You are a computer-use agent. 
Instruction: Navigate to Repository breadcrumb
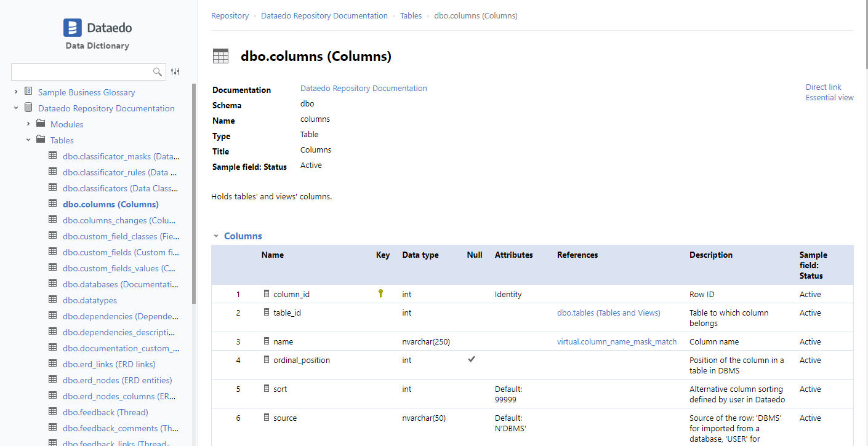(x=230, y=16)
